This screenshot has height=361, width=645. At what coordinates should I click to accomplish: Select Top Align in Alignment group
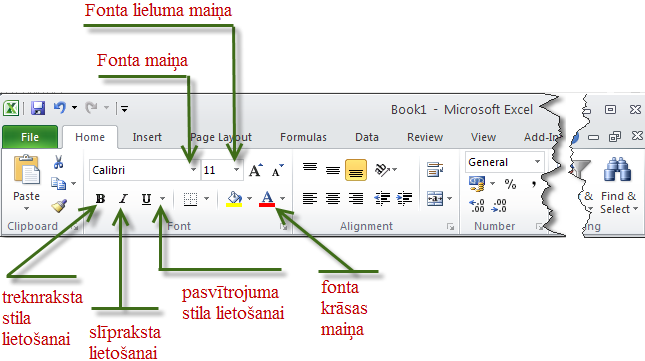(x=310, y=168)
